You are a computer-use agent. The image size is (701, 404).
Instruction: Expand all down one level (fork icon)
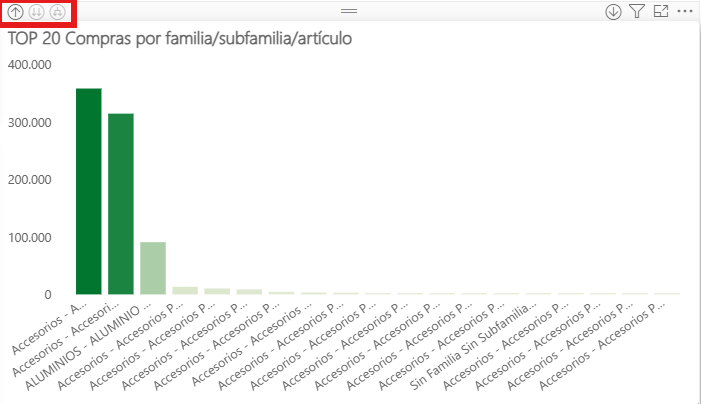click(x=58, y=12)
